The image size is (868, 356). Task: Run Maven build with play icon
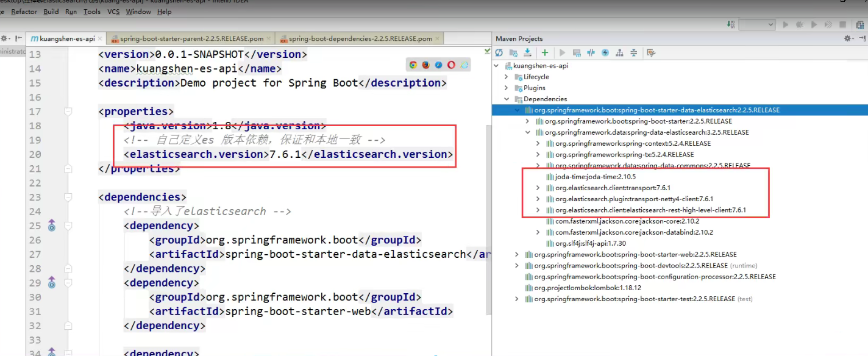click(x=562, y=53)
